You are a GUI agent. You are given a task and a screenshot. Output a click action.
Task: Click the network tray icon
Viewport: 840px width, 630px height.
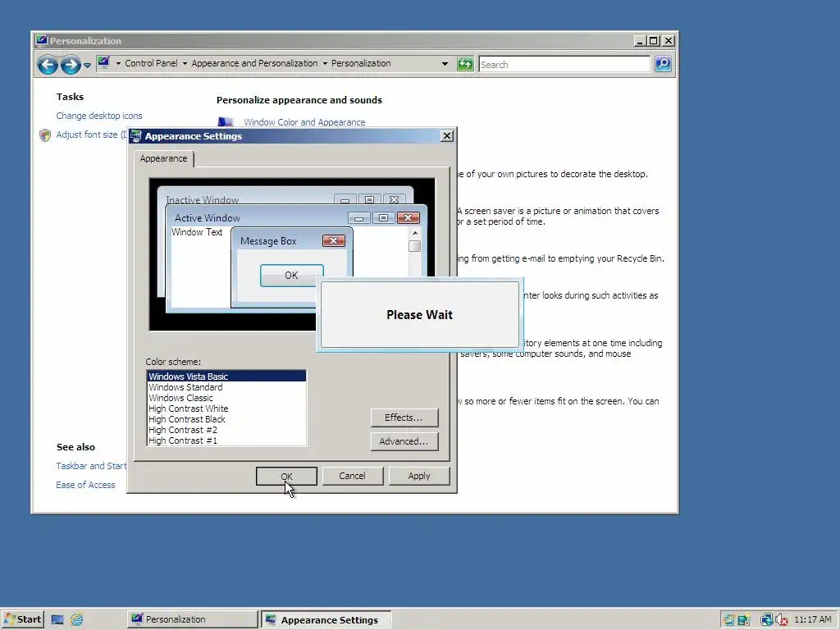tap(767, 620)
